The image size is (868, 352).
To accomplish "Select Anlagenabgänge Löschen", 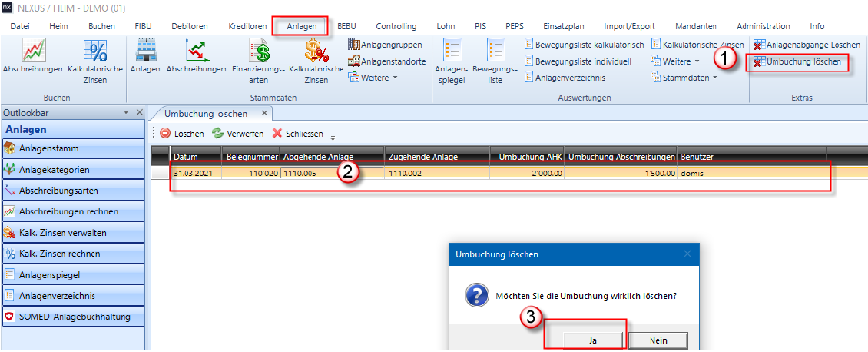I will (x=807, y=45).
